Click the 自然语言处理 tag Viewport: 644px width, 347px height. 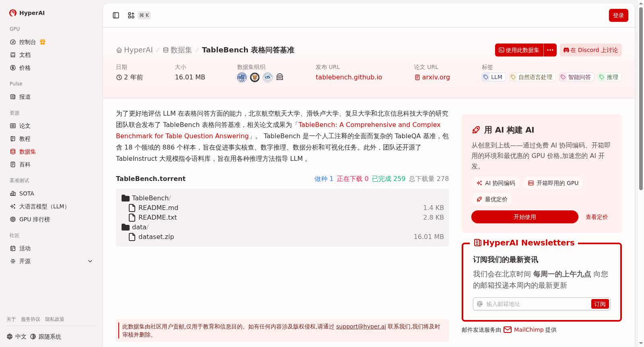(533, 77)
